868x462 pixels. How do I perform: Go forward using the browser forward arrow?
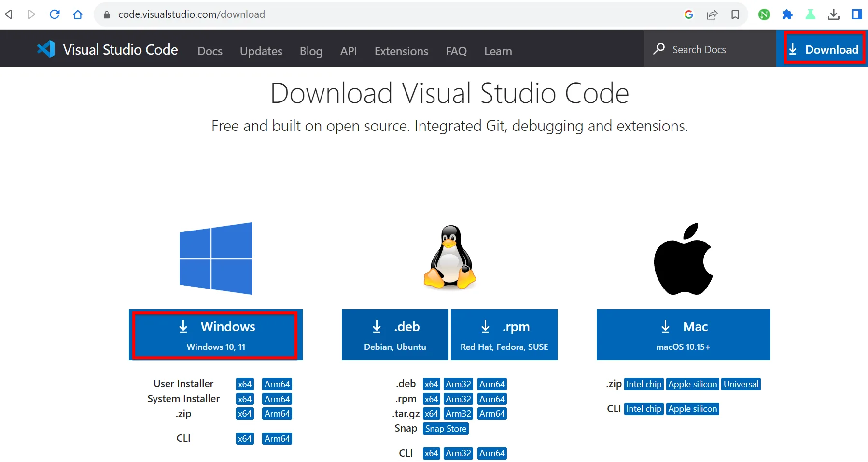(31, 14)
